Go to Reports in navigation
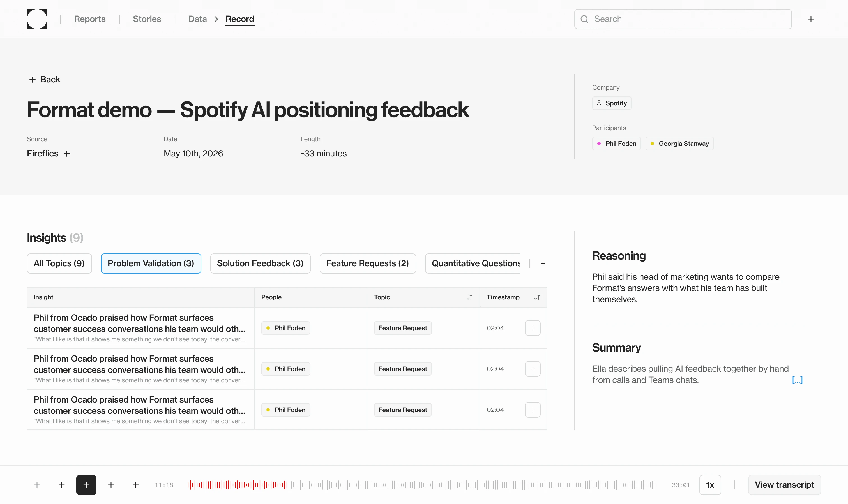Screen dimensions: 848x504 [x=90, y=19]
